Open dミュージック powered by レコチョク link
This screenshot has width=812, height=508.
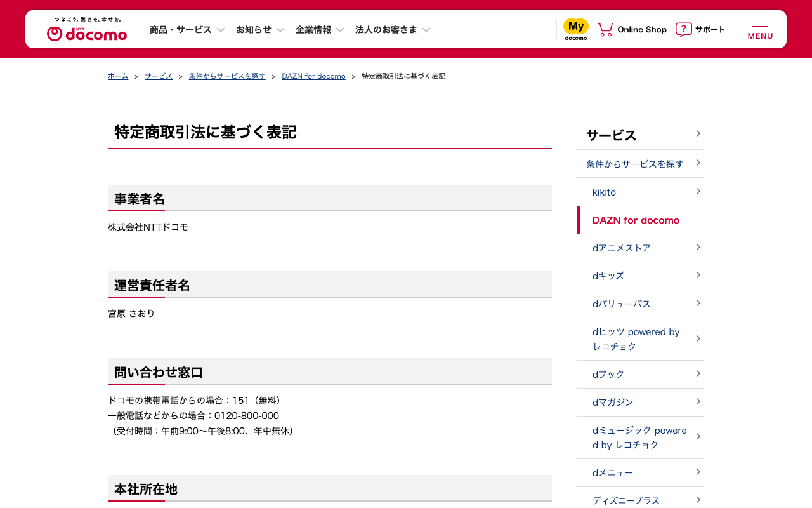point(641,438)
